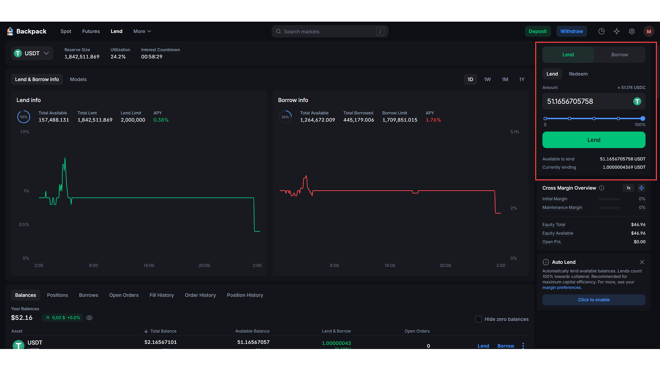Enable Hide zero balances checkbox

tap(478, 319)
